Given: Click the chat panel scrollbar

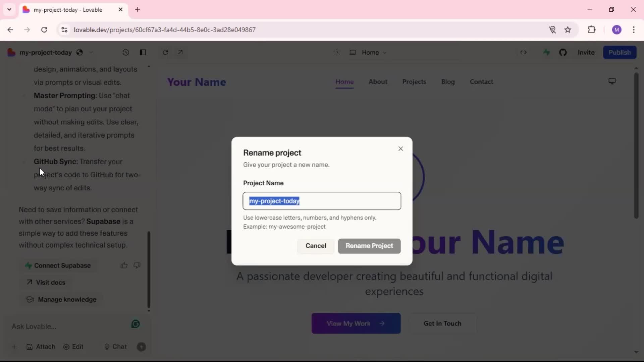Looking at the screenshot, I should coord(149,269).
